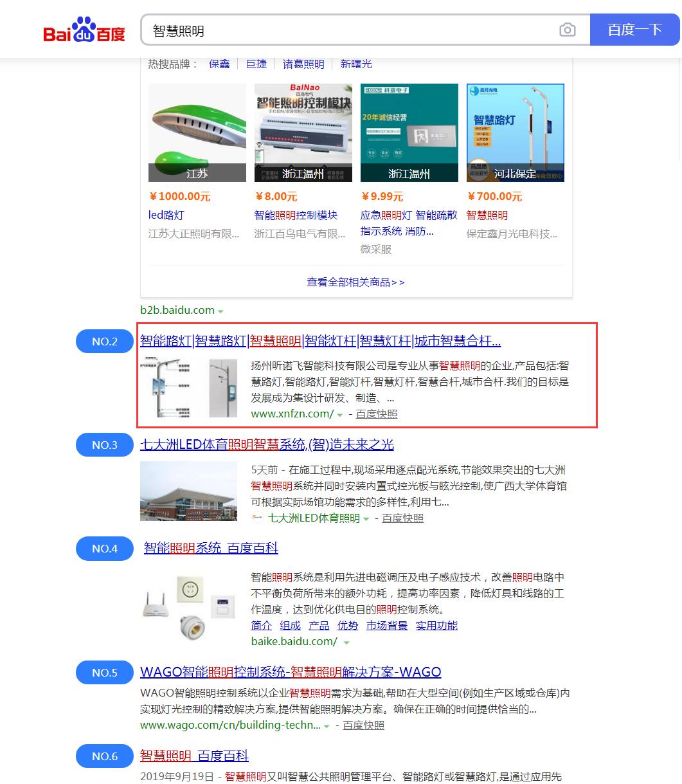Expand the b2b.baidu.com source dropdown arrow
The height and width of the screenshot is (784, 682).
[x=220, y=311]
